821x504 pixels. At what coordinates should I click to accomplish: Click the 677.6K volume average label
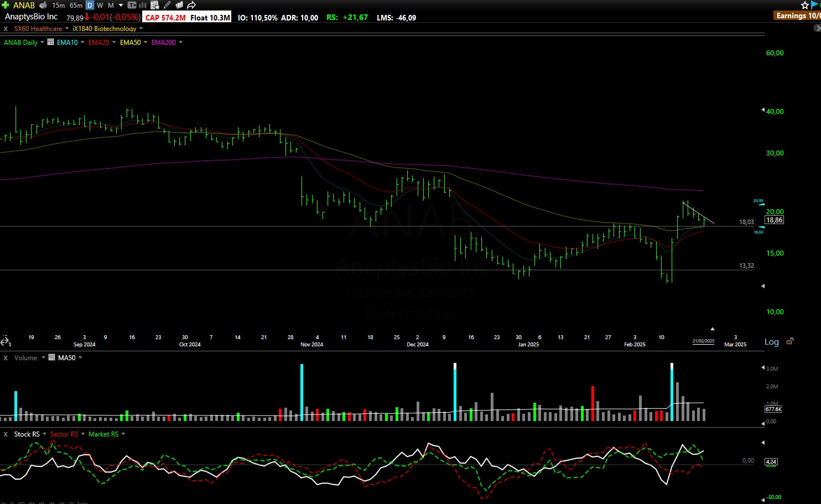[773, 409]
